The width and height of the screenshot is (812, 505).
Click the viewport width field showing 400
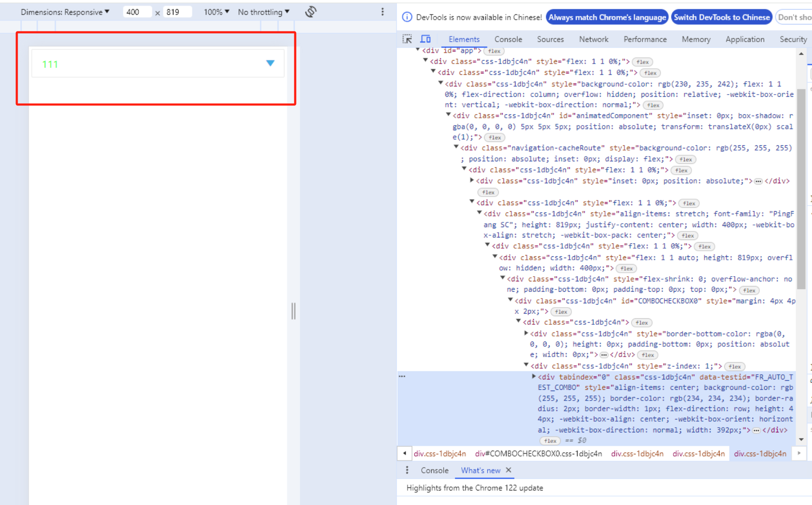(137, 12)
